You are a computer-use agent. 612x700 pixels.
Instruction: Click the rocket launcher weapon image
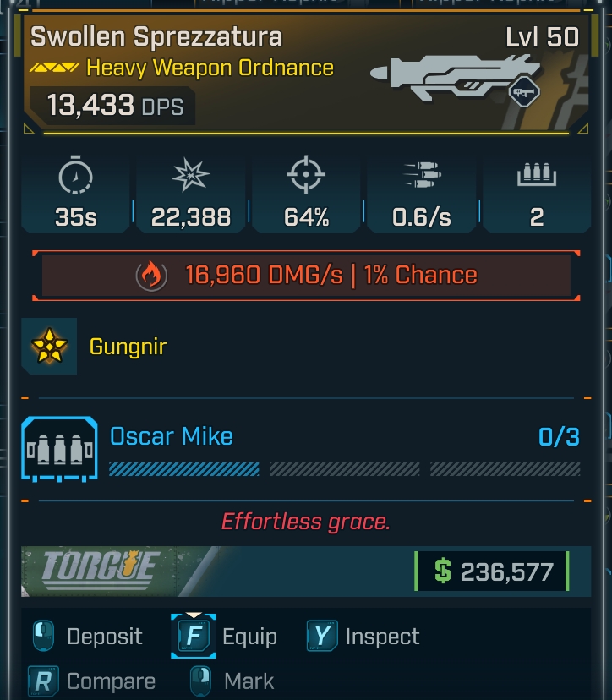tap(456, 74)
